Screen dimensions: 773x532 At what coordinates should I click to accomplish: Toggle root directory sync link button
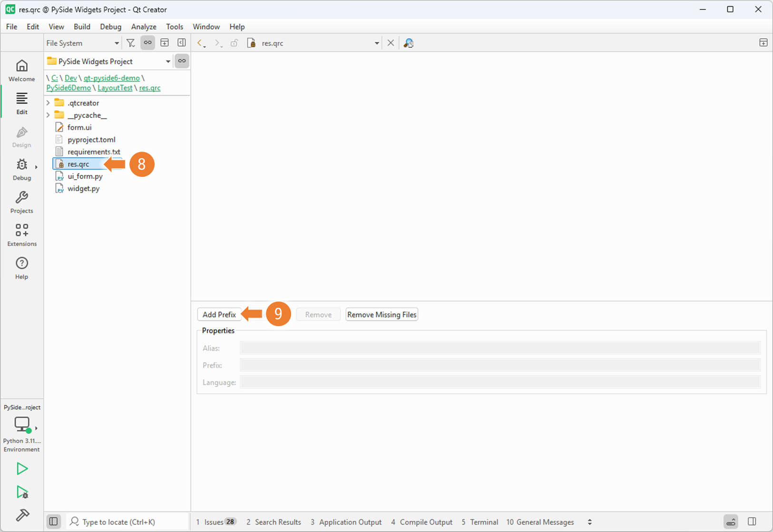182,61
